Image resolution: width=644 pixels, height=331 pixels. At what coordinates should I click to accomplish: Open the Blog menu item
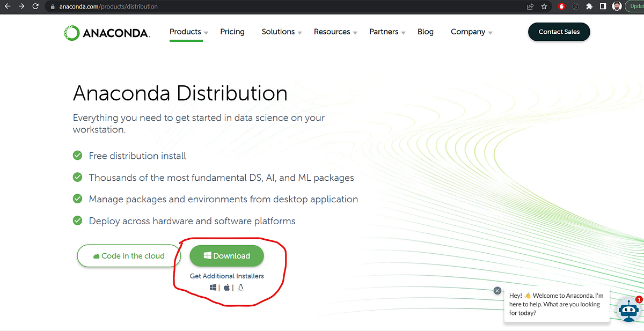click(x=425, y=32)
